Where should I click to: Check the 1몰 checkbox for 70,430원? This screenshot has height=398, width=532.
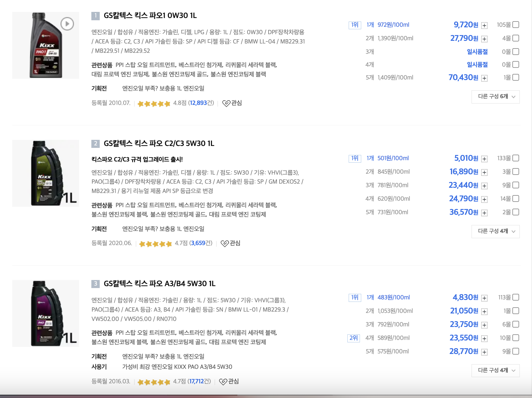tap(516, 77)
